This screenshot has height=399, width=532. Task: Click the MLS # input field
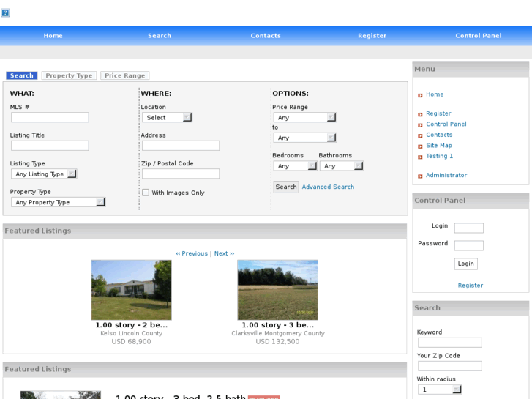pos(50,117)
